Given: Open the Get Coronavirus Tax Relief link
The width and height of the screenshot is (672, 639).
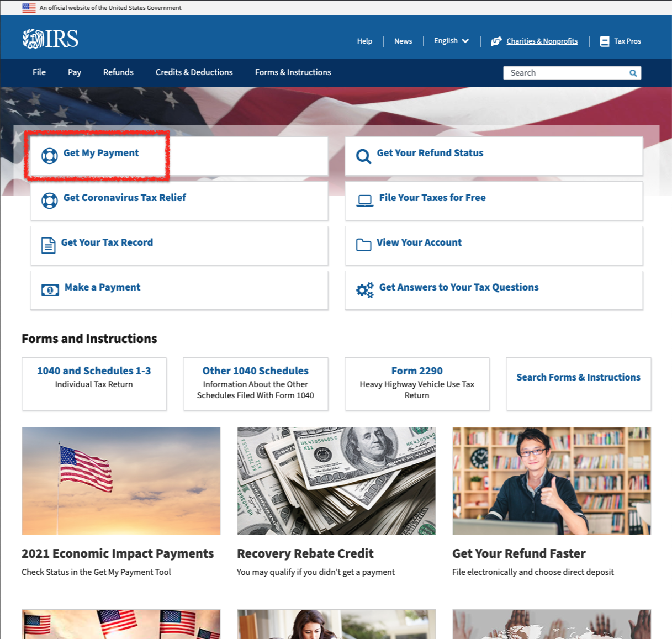Looking at the screenshot, I should tap(125, 198).
